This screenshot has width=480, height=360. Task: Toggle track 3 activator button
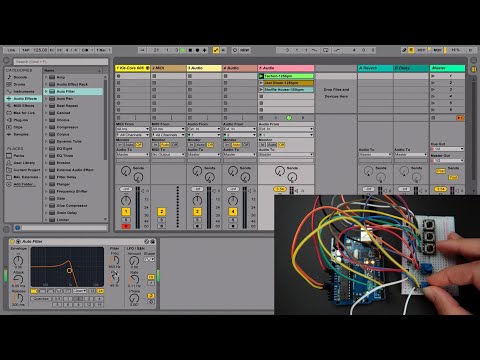pos(197,212)
